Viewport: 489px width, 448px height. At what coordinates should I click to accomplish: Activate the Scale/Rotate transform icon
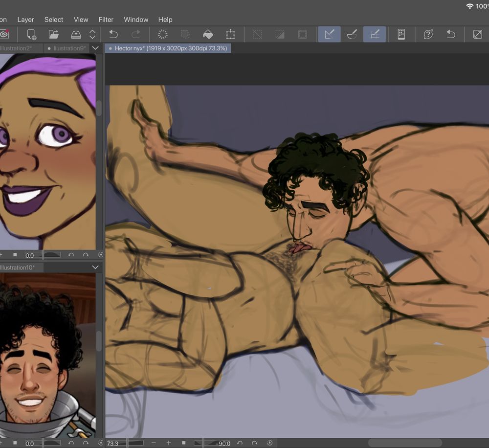pyautogui.click(x=230, y=34)
